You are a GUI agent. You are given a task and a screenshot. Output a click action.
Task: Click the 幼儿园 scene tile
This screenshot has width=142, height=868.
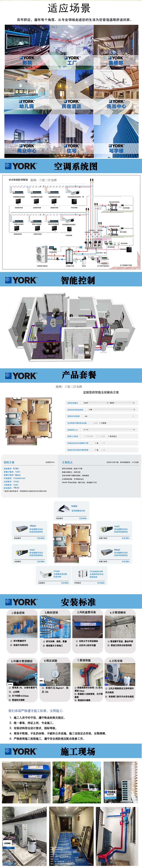coord(27,92)
